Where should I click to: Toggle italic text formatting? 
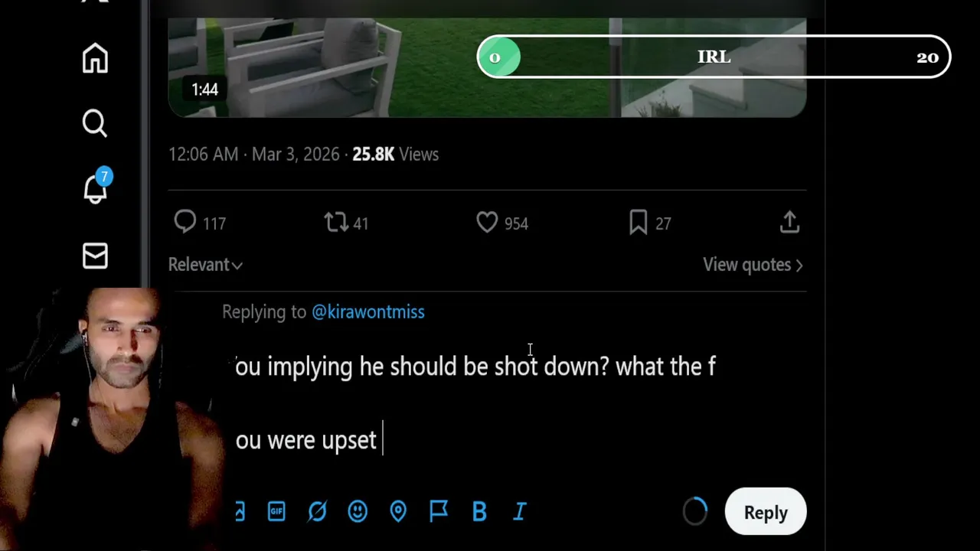(x=519, y=511)
